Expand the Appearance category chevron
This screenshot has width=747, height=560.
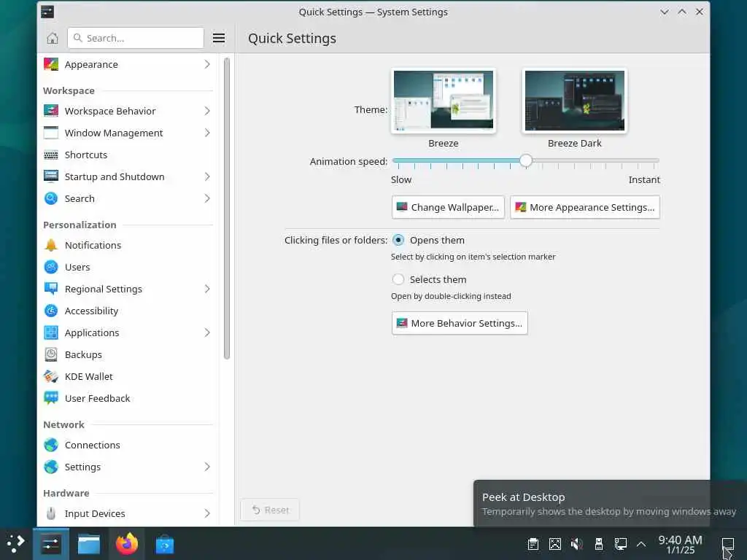click(x=207, y=64)
